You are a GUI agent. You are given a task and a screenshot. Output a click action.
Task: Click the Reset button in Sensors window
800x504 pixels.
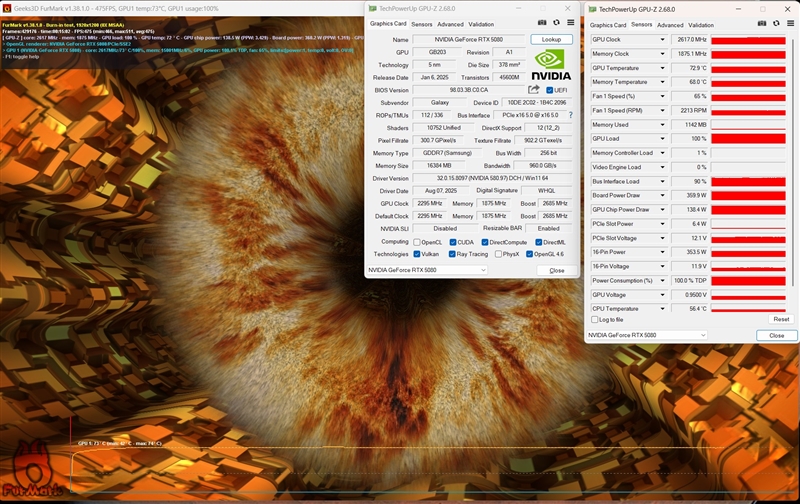(x=781, y=319)
